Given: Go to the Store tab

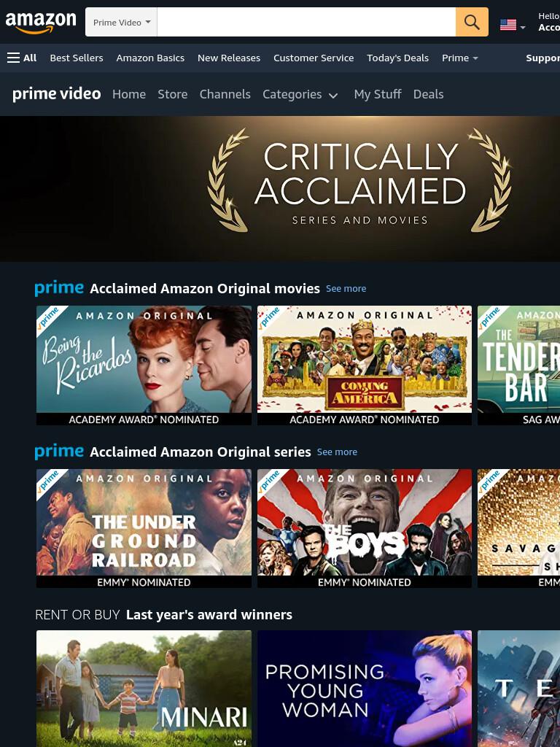Looking at the screenshot, I should (x=172, y=94).
